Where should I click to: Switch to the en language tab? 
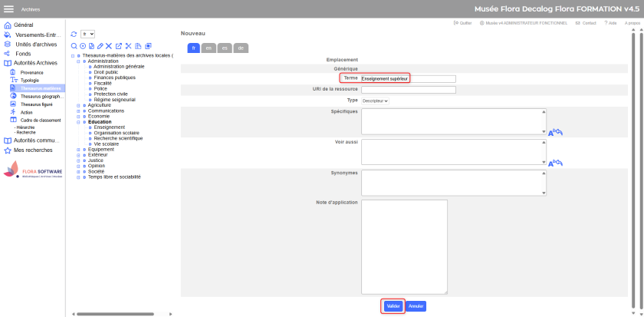(x=209, y=48)
